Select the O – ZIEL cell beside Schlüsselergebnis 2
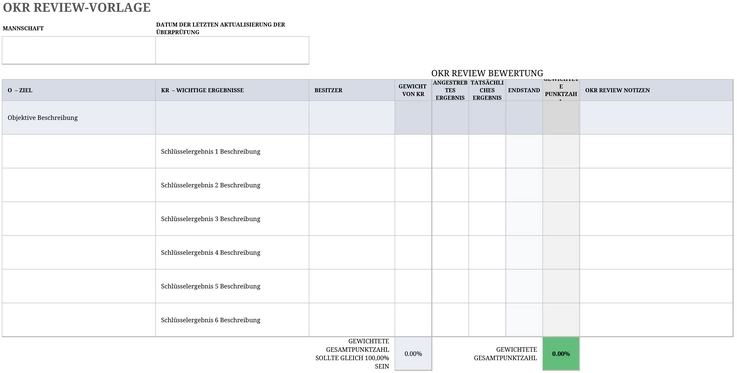Image resolution: width=737 pixels, height=373 pixels. coord(79,185)
